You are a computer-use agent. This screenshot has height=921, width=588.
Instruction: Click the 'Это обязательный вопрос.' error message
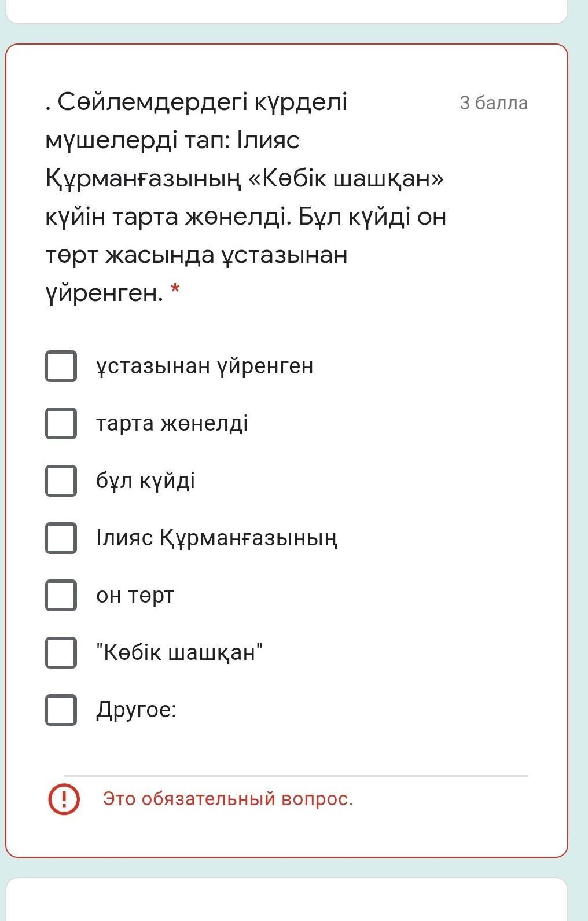pos(227,799)
